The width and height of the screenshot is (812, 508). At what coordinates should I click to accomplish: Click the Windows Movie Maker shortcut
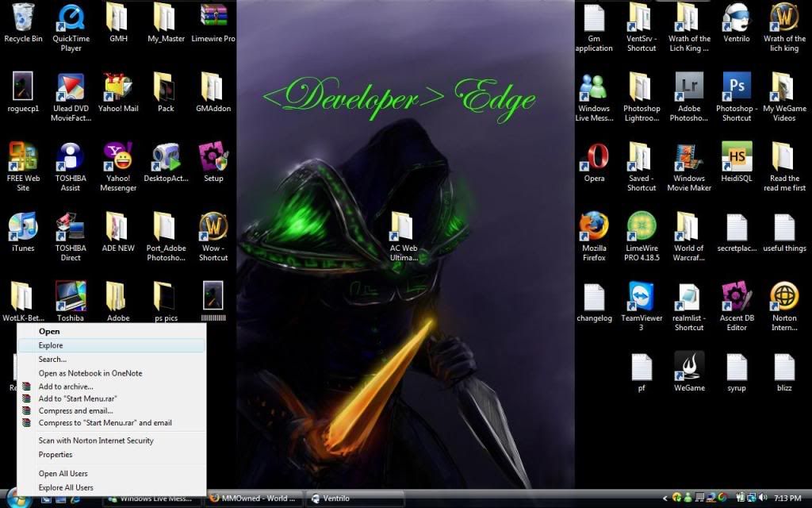(x=689, y=156)
